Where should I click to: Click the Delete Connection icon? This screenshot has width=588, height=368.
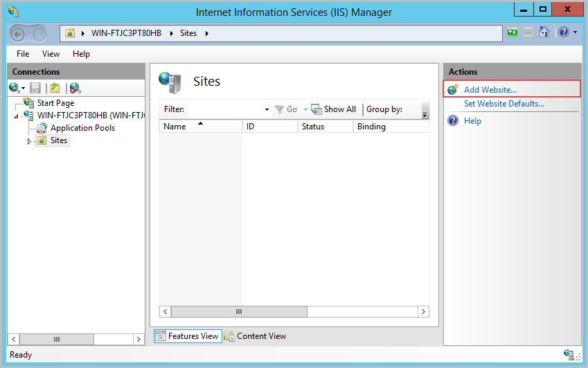pos(75,88)
